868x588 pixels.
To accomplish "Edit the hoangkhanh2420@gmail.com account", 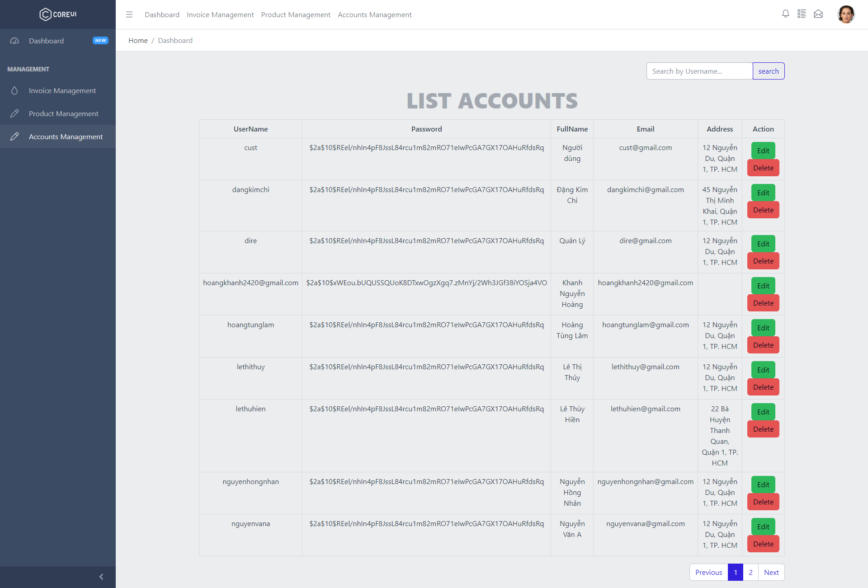I will tap(763, 286).
